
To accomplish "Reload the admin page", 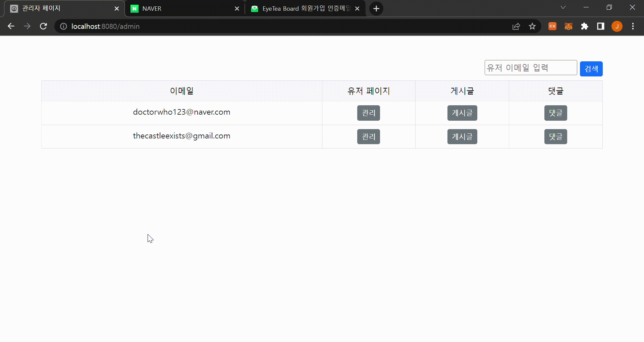I will coord(43,26).
